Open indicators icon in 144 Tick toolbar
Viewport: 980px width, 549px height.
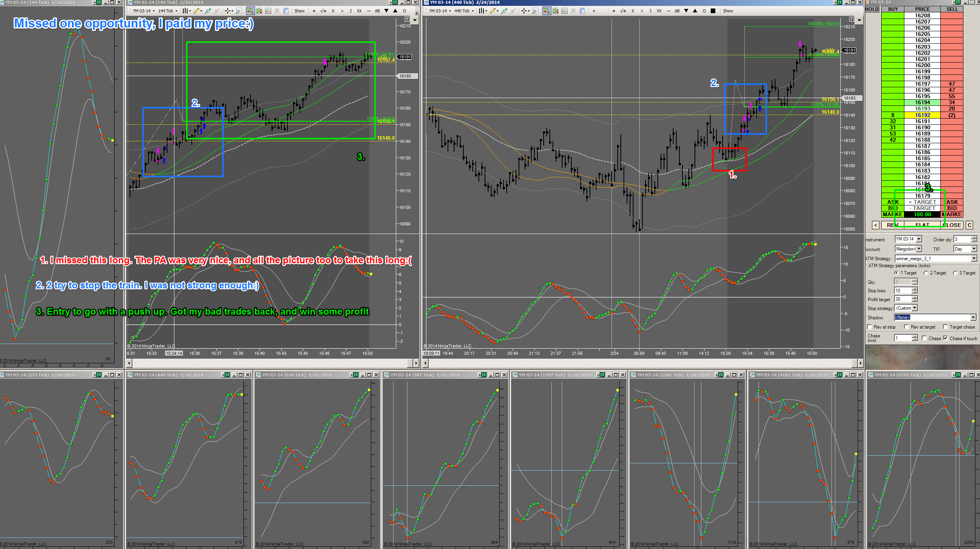pyautogui.click(x=268, y=11)
